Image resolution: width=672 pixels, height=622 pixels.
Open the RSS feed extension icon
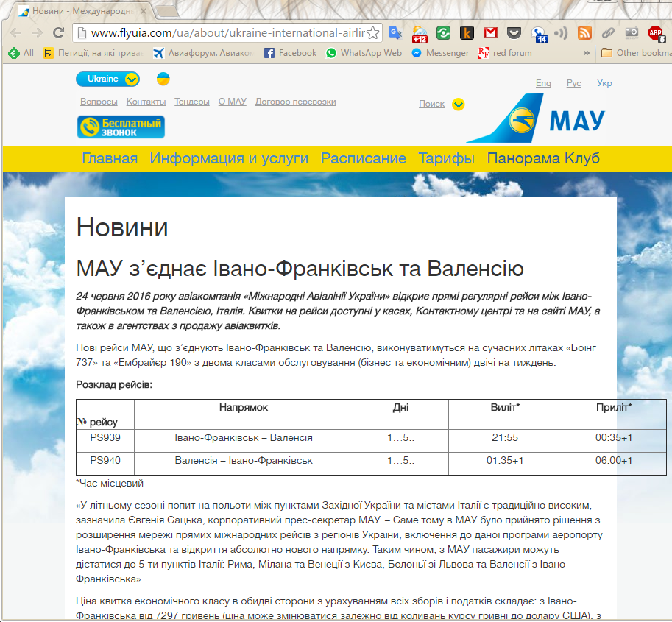pyautogui.click(x=584, y=32)
